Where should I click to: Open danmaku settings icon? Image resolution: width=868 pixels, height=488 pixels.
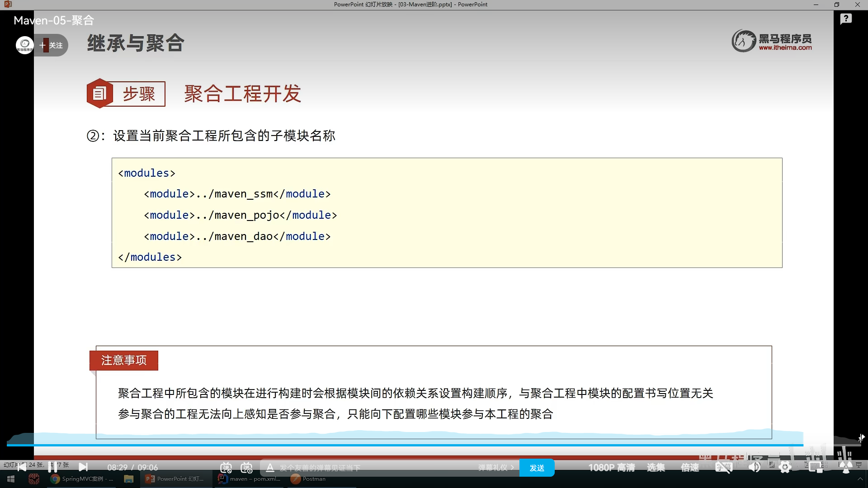pos(246,468)
